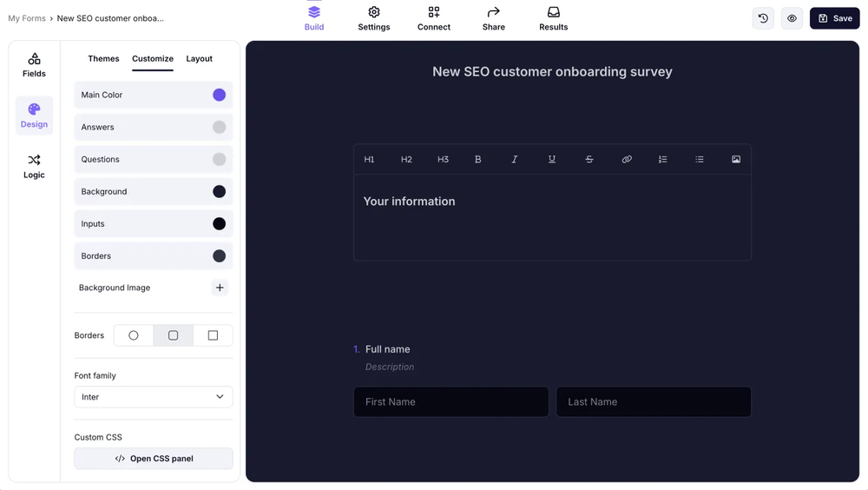Toggle underline formatting
The image size is (868, 490).
(x=551, y=159)
